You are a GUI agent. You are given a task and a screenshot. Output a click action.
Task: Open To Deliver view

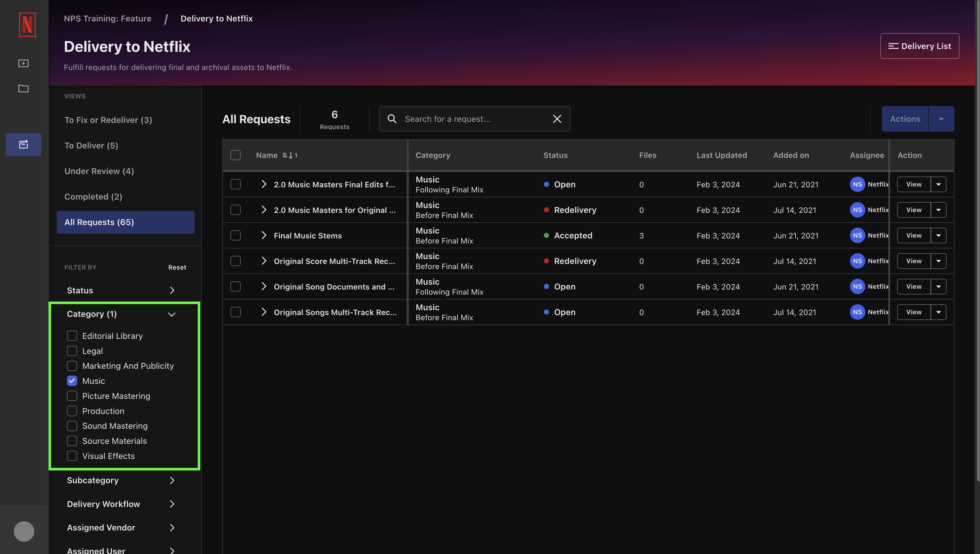pos(125,146)
